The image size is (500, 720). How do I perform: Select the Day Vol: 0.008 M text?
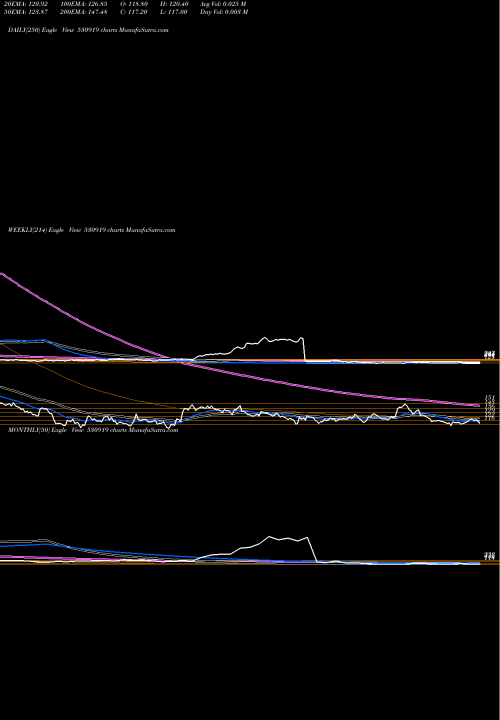224,12
